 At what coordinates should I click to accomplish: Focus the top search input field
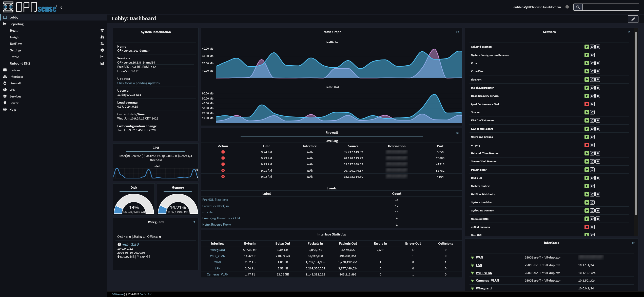point(611,7)
